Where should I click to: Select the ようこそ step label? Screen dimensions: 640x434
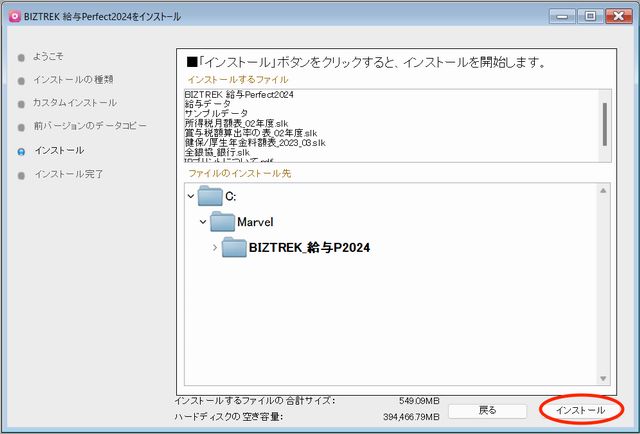[x=48, y=56]
